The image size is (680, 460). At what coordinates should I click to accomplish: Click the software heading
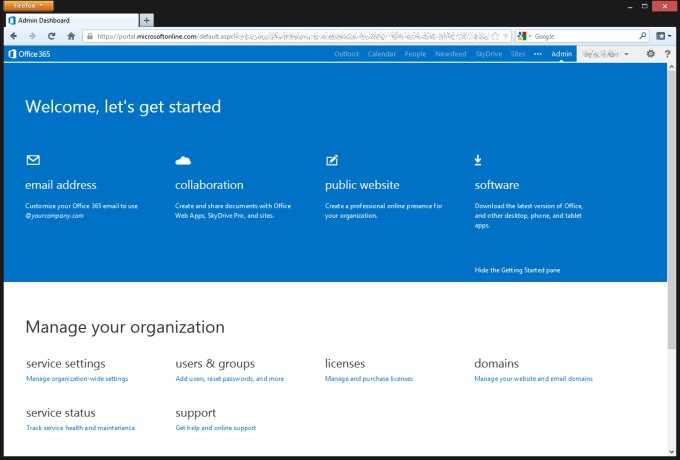497,185
